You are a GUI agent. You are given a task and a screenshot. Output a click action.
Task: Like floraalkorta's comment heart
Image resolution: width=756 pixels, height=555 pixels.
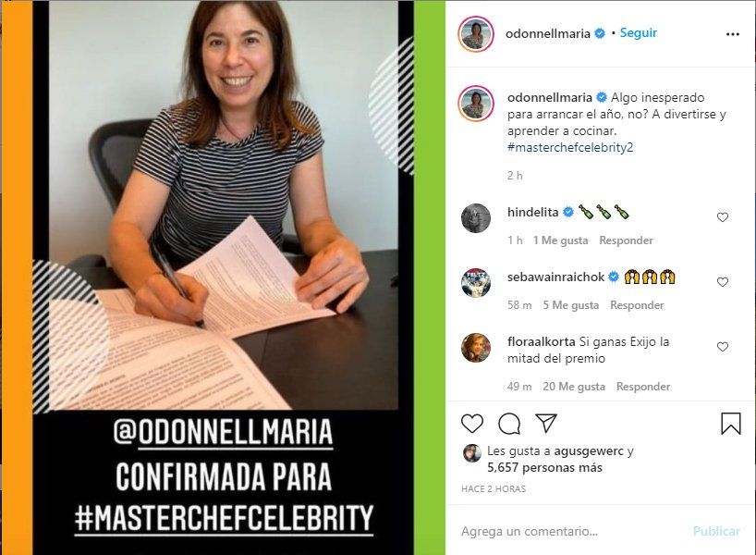(722, 347)
